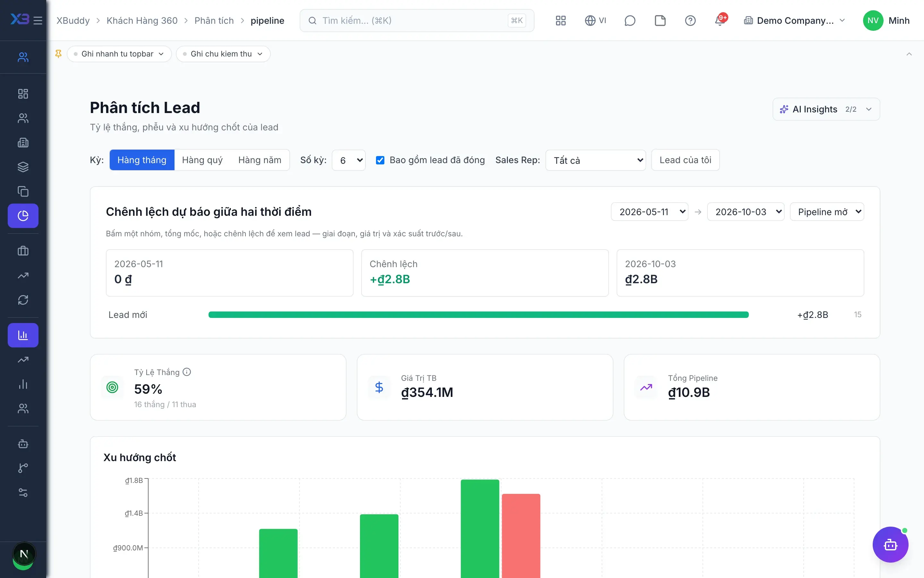Go to XBuddy breadcrumb
The image size is (924, 578).
(x=73, y=21)
